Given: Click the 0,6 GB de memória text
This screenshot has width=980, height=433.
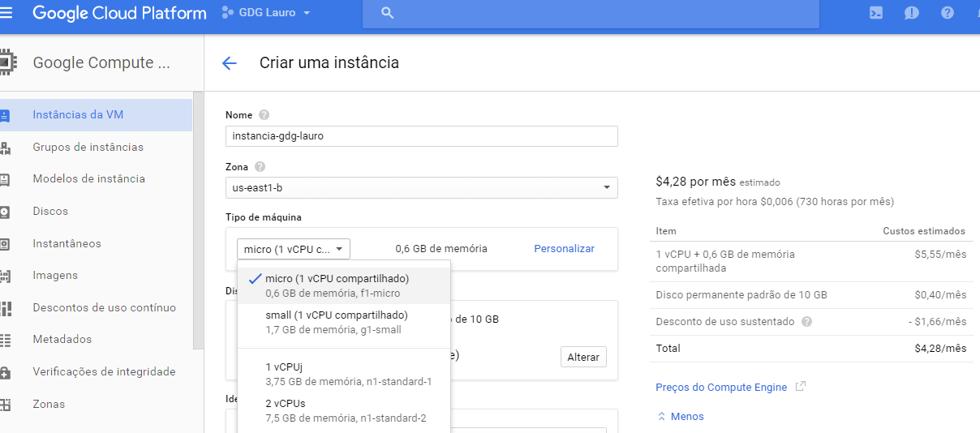Looking at the screenshot, I should coord(441,249).
